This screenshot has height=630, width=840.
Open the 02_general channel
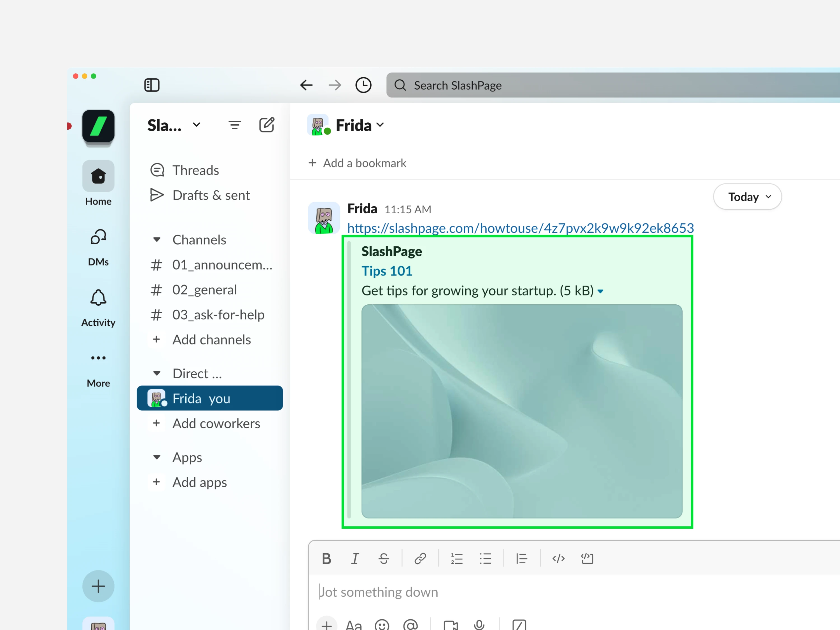point(210,290)
